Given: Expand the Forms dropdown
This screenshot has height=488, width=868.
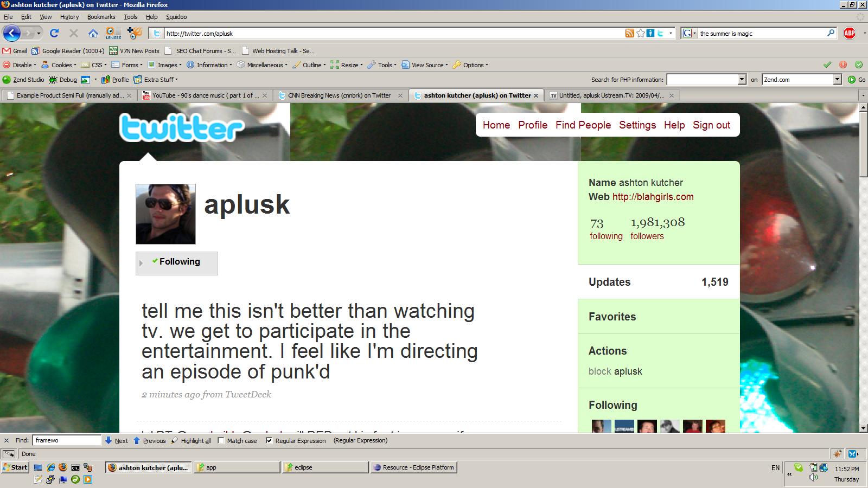Looking at the screenshot, I should tap(127, 65).
